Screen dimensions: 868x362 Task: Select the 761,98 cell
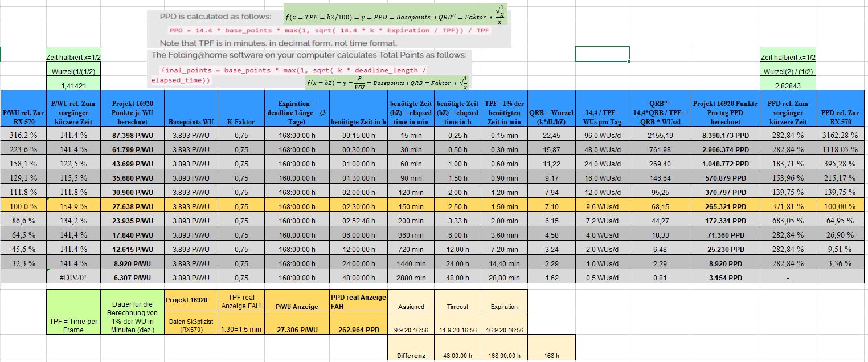coord(661,149)
